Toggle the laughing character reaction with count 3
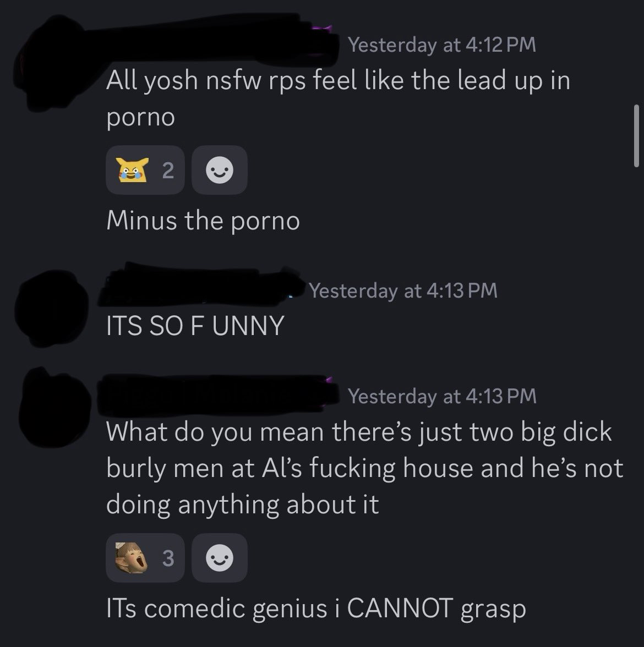 pos(145,558)
